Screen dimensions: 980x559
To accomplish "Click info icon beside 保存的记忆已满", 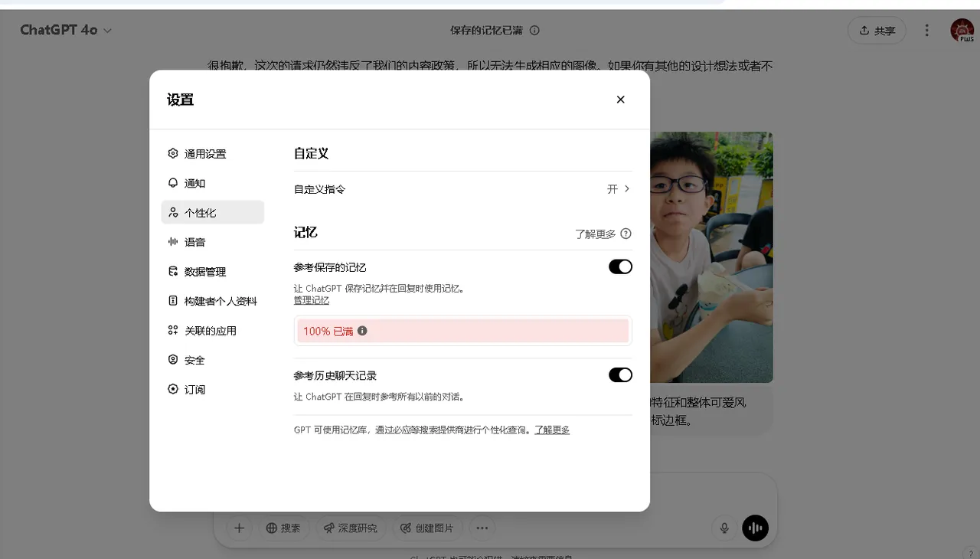I will 534,31.
